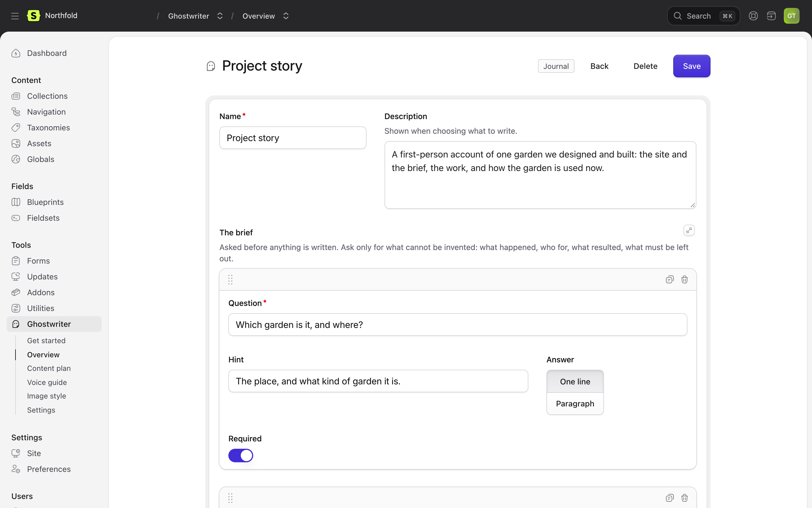812x508 pixels.
Task: Open Get started in Ghostwriter submenu
Action: click(x=46, y=341)
